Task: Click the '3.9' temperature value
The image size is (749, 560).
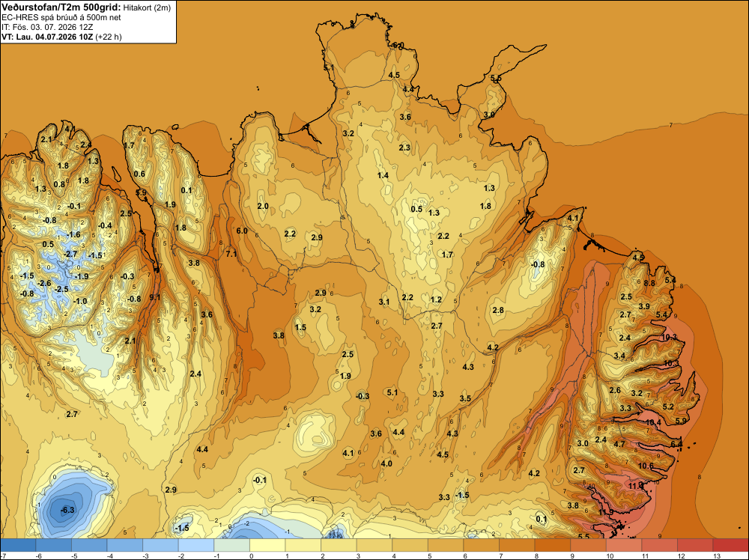Action: click(x=644, y=306)
